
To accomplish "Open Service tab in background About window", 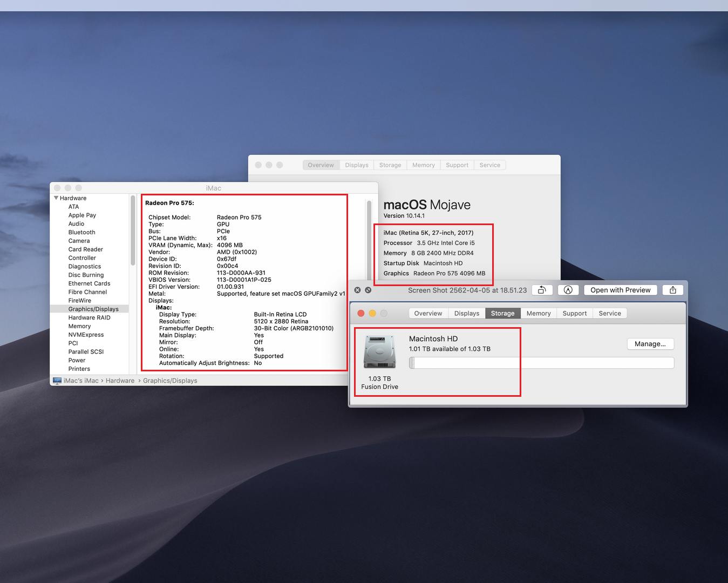I will (x=490, y=165).
